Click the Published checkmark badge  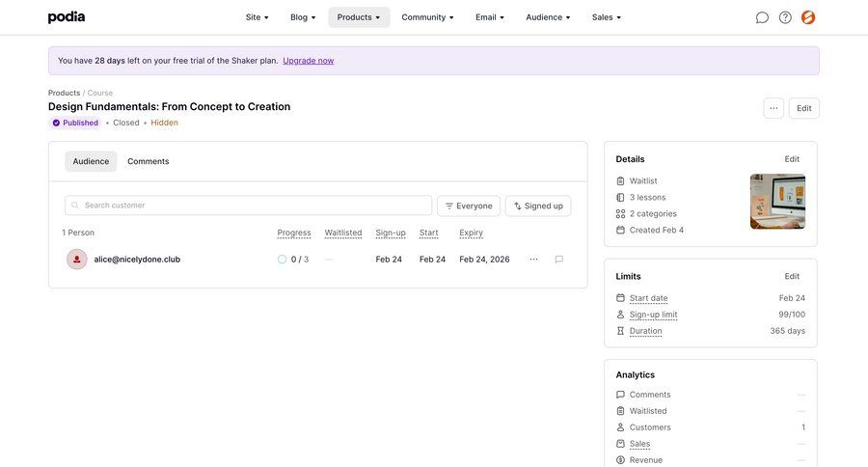pyautogui.click(x=75, y=123)
